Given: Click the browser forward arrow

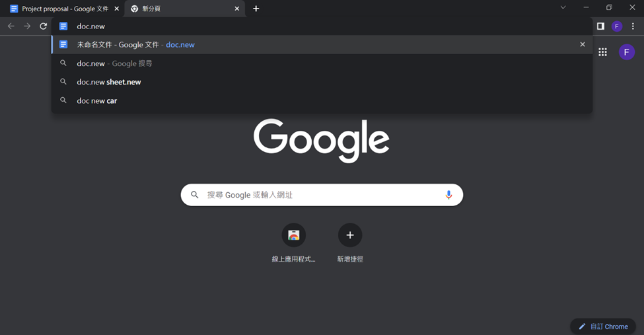Looking at the screenshot, I should point(27,26).
